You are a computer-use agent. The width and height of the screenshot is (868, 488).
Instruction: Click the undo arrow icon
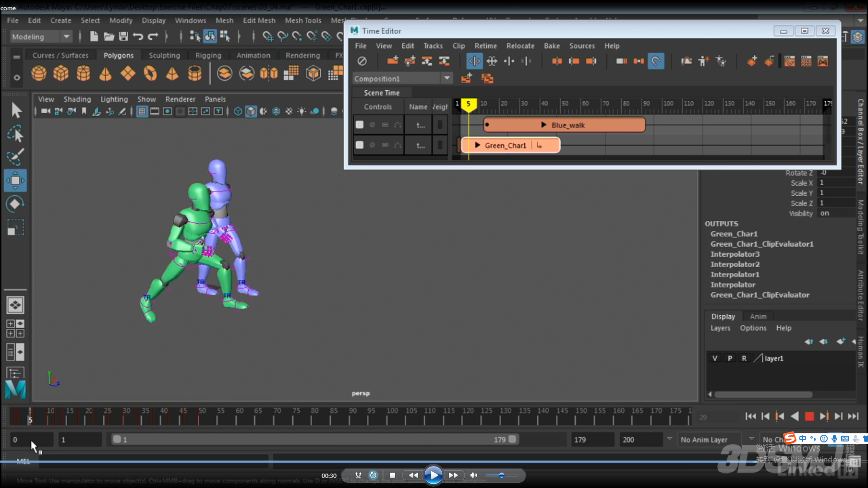[138, 36]
